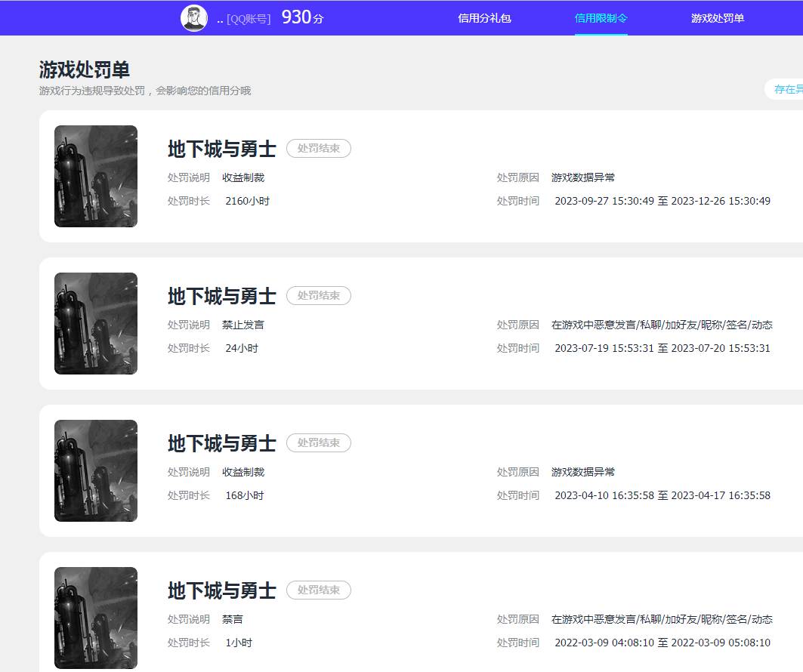This screenshot has height=672, width=803.
Task: Click the 游戏处罚单 page heading
Action: pyautogui.click(x=85, y=69)
